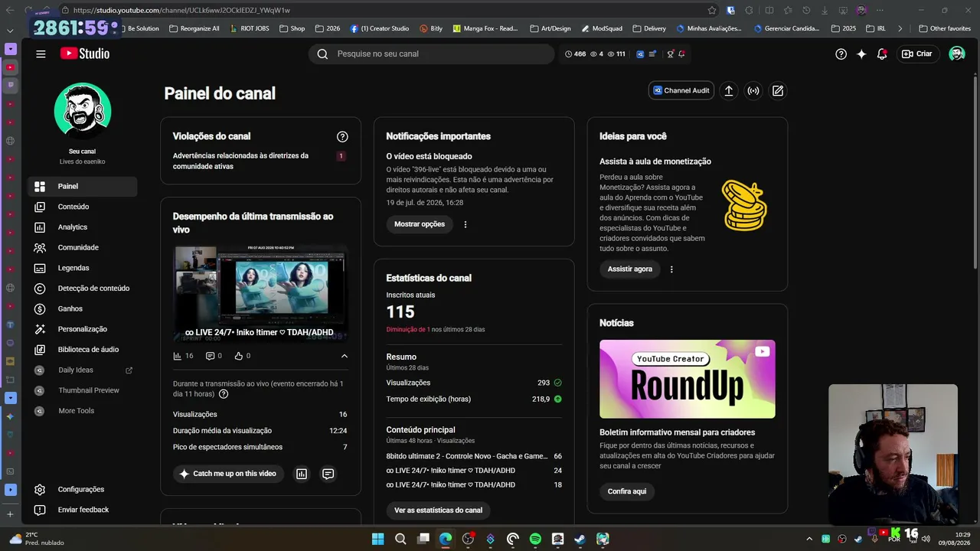Open the 8bitdo ultimate 2 video stats
Image resolution: width=980 pixels, height=551 pixels.
(x=474, y=456)
